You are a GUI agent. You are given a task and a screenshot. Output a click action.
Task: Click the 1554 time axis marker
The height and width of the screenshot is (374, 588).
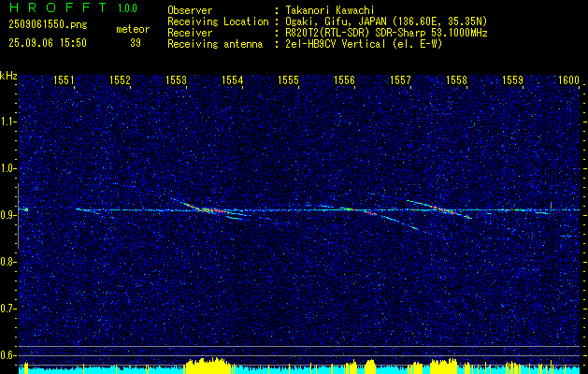click(x=233, y=79)
